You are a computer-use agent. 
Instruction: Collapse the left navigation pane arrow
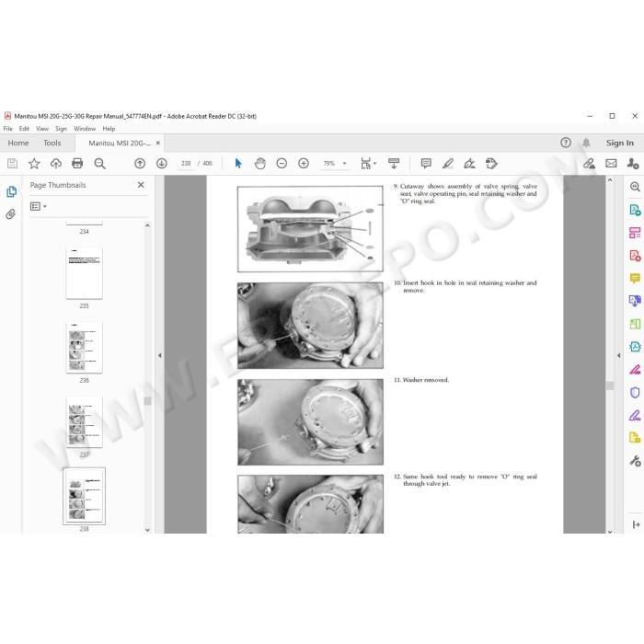click(x=160, y=355)
